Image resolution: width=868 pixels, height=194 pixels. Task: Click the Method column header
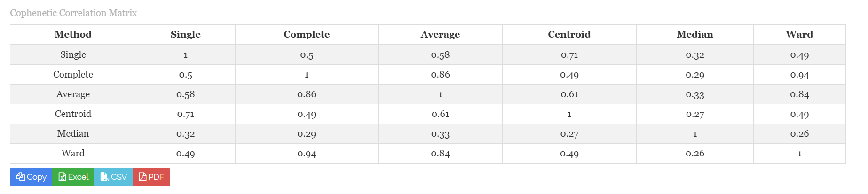click(x=73, y=34)
